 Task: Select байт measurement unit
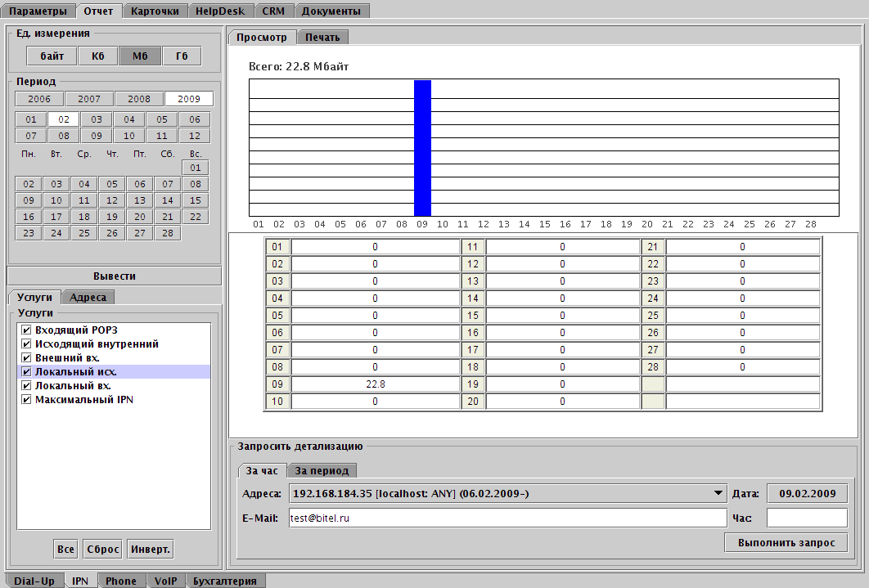52,56
